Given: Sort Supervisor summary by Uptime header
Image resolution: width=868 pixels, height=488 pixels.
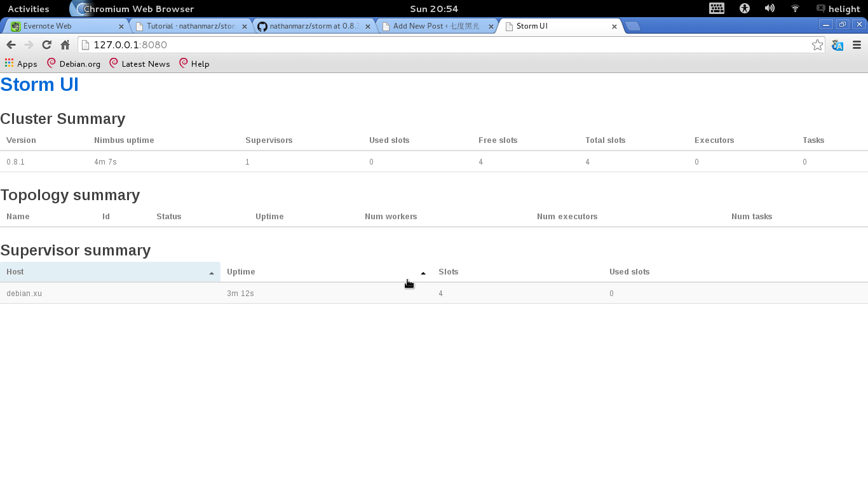Looking at the screenshot, I should tap(326, 272).
